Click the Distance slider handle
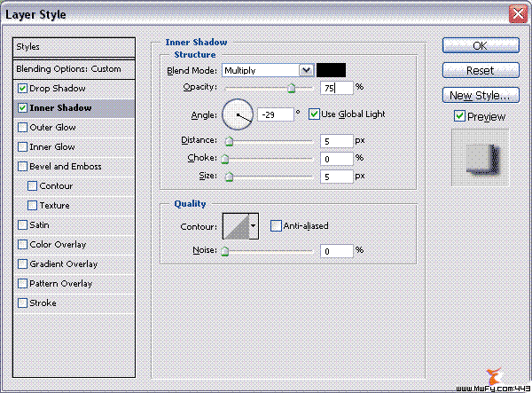532x393 pixels. point(230,141)
